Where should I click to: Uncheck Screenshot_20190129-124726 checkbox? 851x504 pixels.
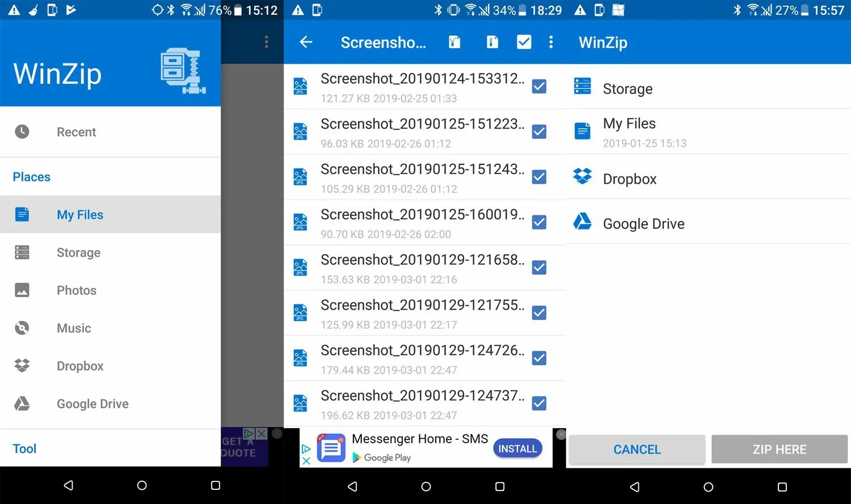(x=540, y=358)
